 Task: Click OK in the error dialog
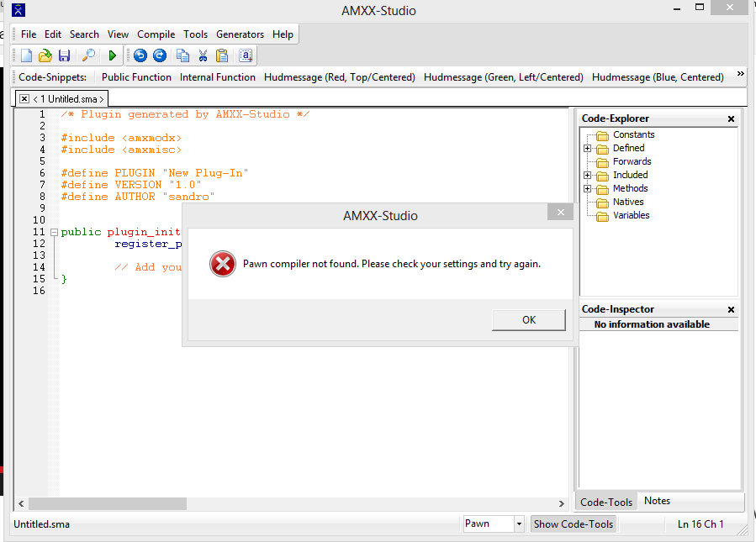click(529, 320)
